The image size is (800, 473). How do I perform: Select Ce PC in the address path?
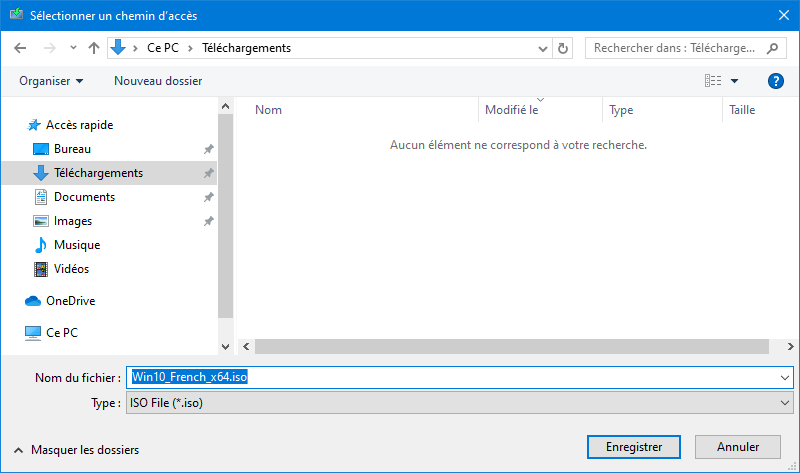pyautogui.click(x=163, y=48)
